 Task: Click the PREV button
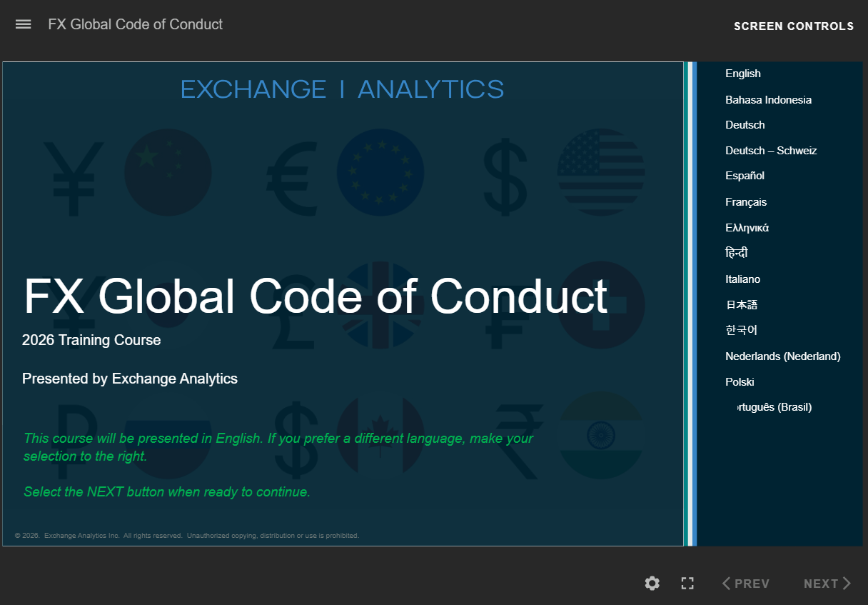click(x=745, y=584)
